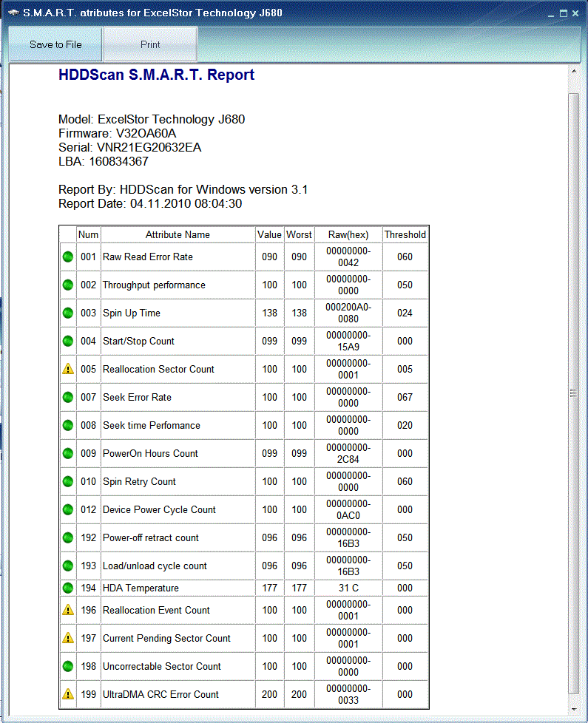Click the Attribute Name column header
The width and height of the screenshot is (588, 723).
tap(178, 234)
